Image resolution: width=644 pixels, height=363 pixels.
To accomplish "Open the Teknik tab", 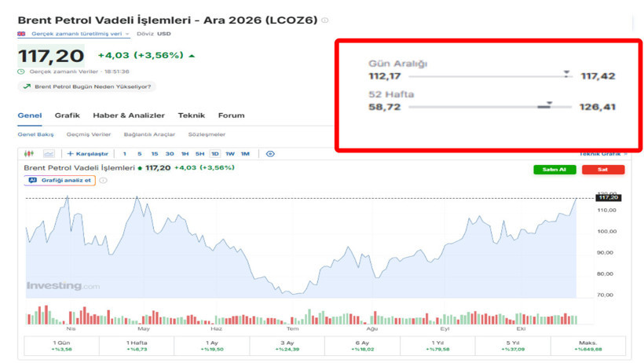I will coord(192,115).
